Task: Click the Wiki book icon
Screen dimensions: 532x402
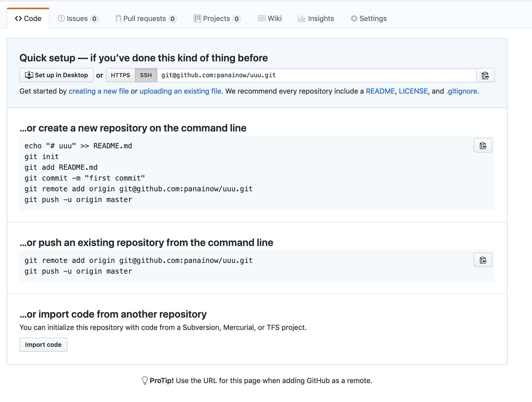Action: (x=262, y=18)
